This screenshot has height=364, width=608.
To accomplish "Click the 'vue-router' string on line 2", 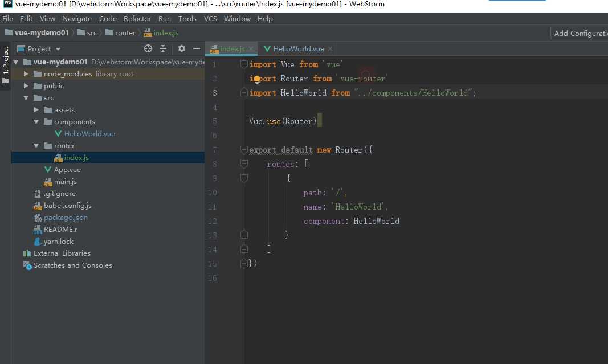I will point(362,79).
